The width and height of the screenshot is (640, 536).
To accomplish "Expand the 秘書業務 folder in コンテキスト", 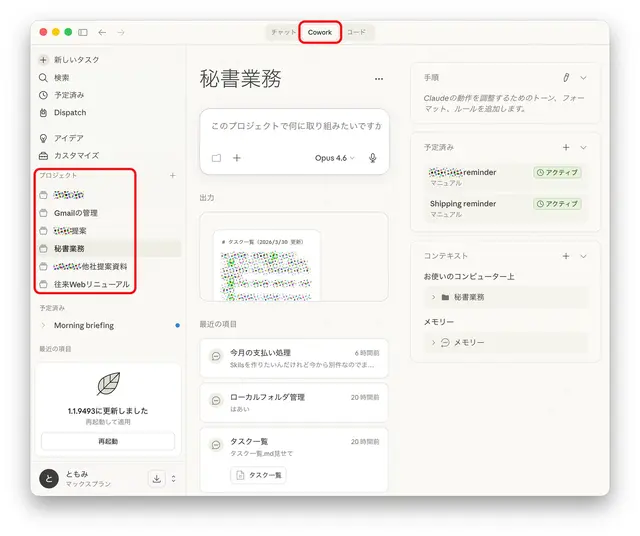I will (x=433, y=297).
